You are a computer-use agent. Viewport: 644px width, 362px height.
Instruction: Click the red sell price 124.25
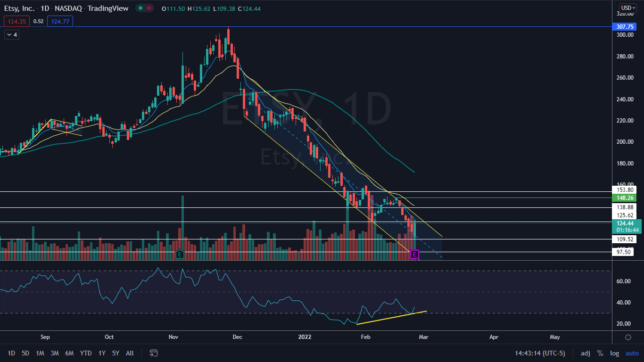17,21
